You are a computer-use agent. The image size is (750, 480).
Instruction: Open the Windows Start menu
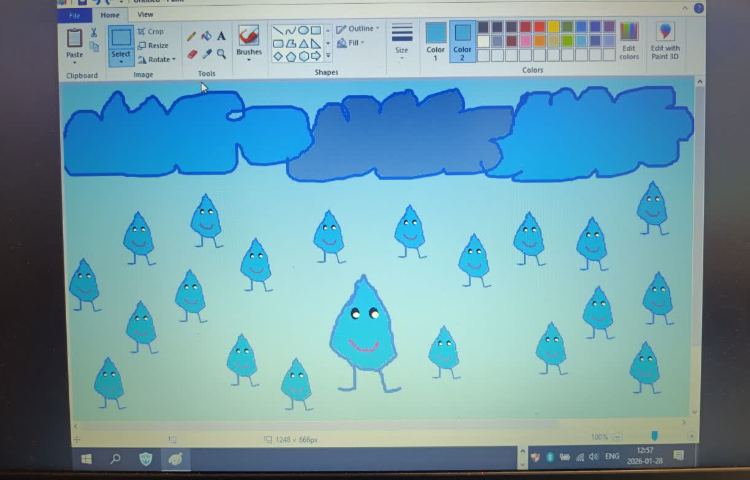pos(87,458)
